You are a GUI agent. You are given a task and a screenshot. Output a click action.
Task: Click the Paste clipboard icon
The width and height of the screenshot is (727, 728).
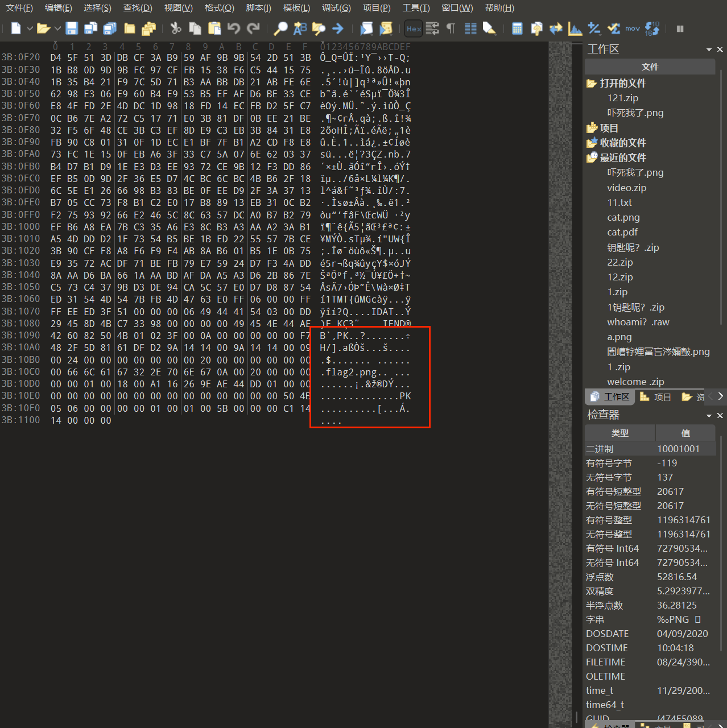214,28
